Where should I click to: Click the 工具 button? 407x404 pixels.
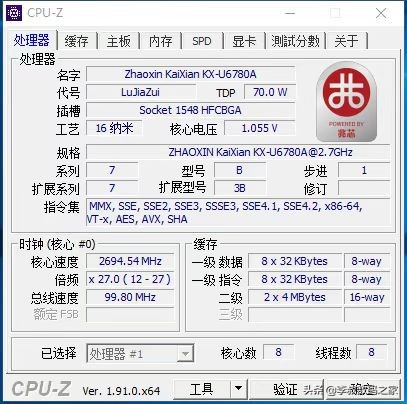(x=202, y=388)
